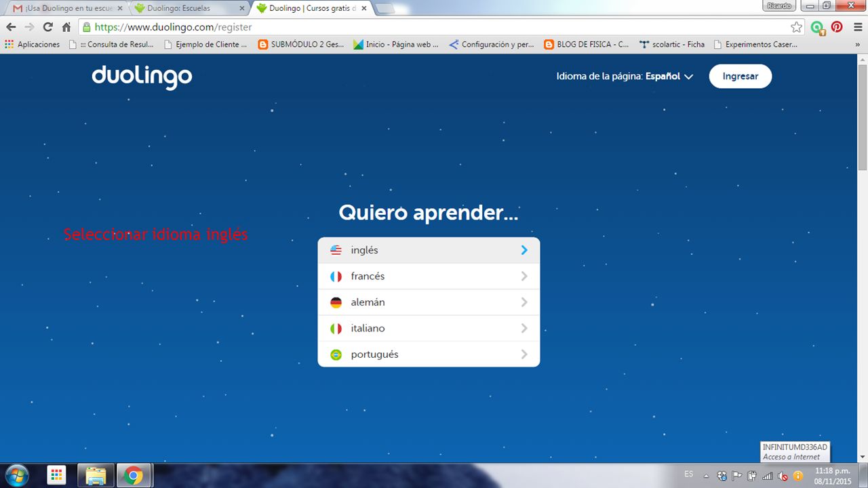The width and height of the screenshot is (868, 488).
Task: Click the Pinterest extension icon
Action: coord(837,27)
